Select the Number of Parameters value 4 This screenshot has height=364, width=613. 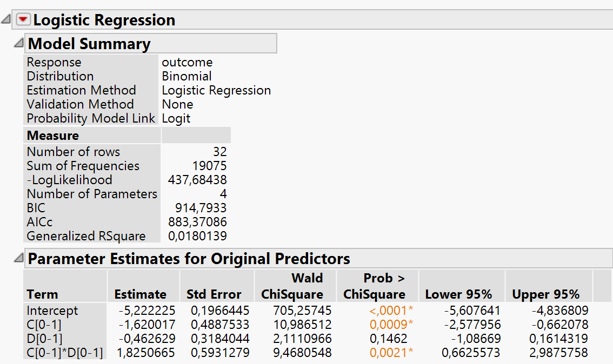223,194
